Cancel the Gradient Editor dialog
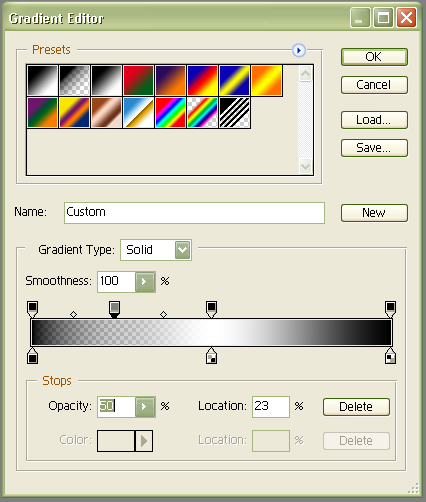Screen dimensions: 426x502 [374, 85]
